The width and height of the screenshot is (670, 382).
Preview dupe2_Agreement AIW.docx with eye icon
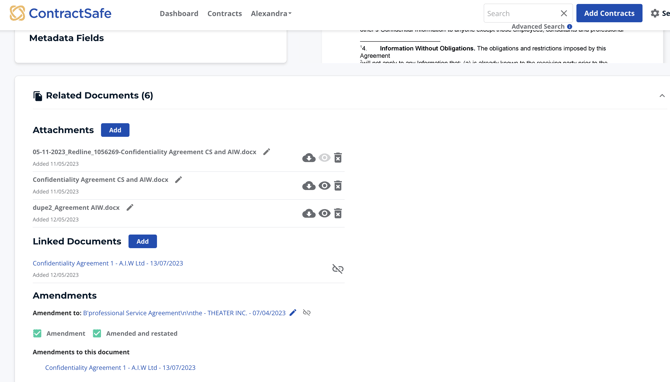click(x=324, y=213)
